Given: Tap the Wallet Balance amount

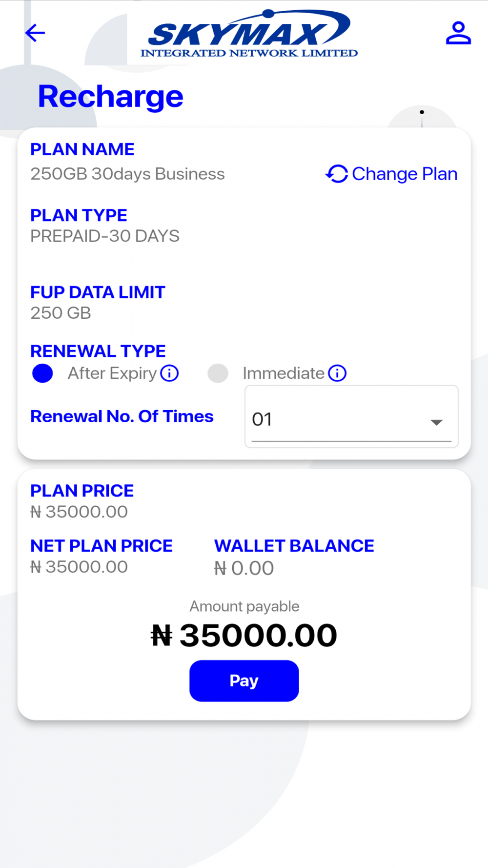Looking at the screenshot, I should tap(244, 568).
